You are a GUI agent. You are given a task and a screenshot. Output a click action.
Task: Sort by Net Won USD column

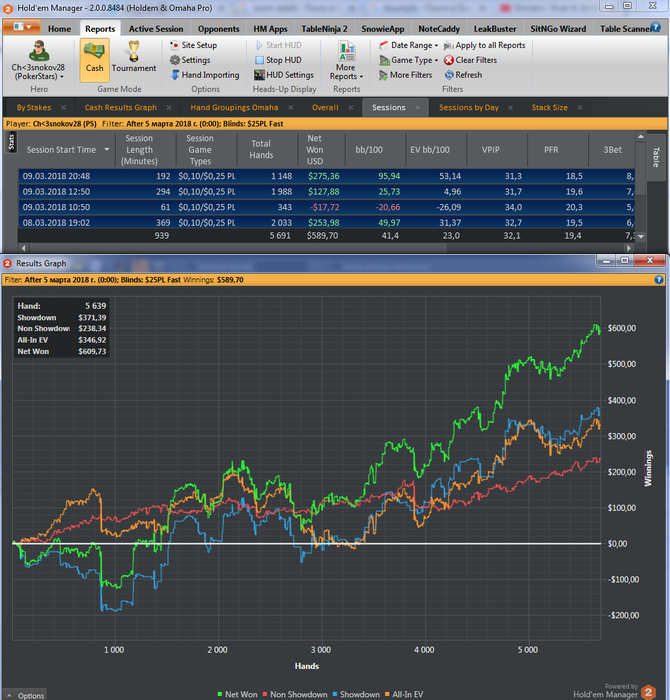(314, 150)
